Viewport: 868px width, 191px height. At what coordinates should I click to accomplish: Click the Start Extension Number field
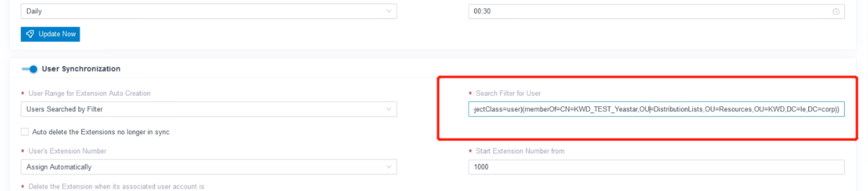[656, 167]
